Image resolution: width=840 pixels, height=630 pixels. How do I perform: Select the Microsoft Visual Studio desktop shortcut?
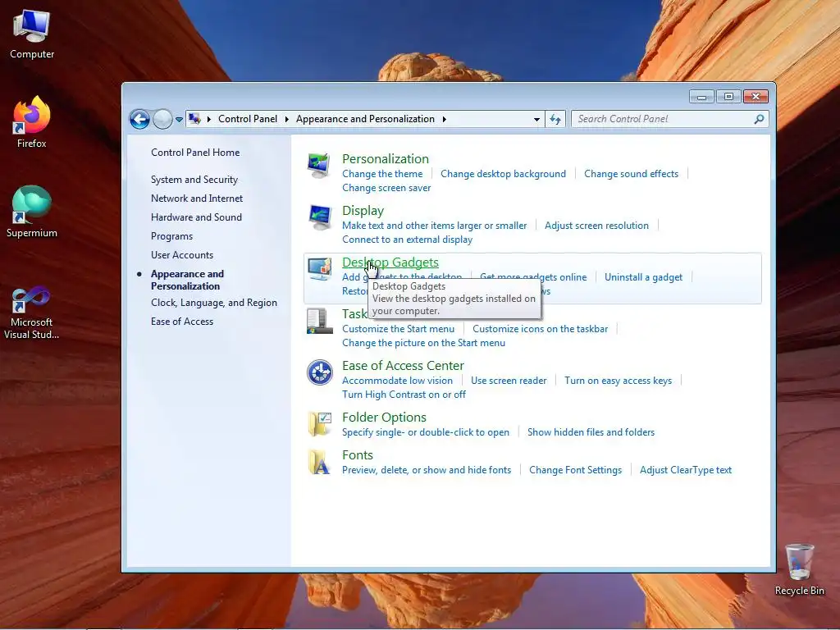(x=32, y=313)
